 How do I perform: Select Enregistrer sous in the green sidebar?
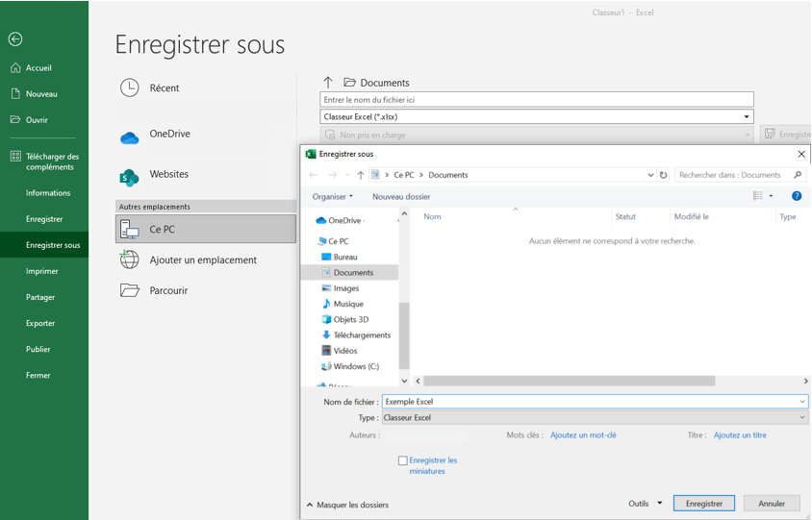click(x=44, y=245)
